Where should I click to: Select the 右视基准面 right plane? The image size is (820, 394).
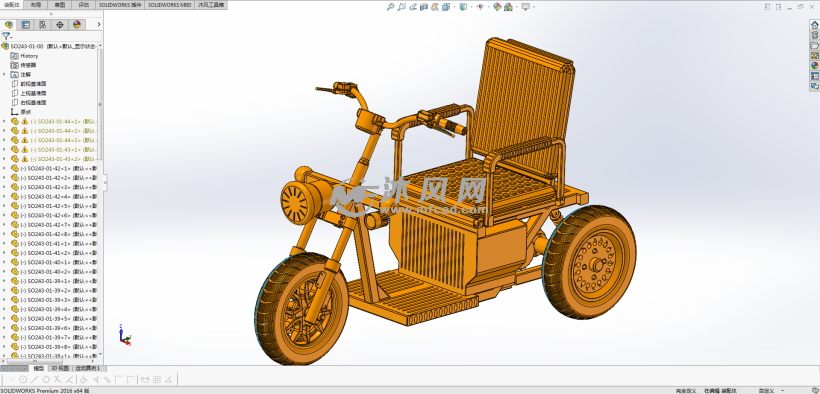pos(29,103)
